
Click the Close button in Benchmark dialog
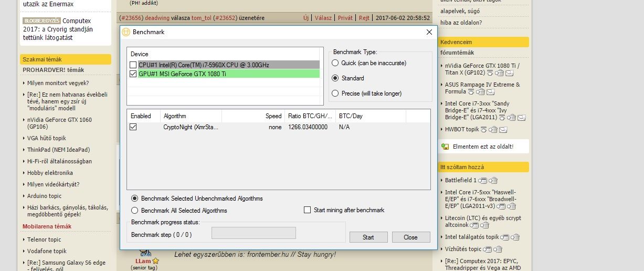click(411, 237)
